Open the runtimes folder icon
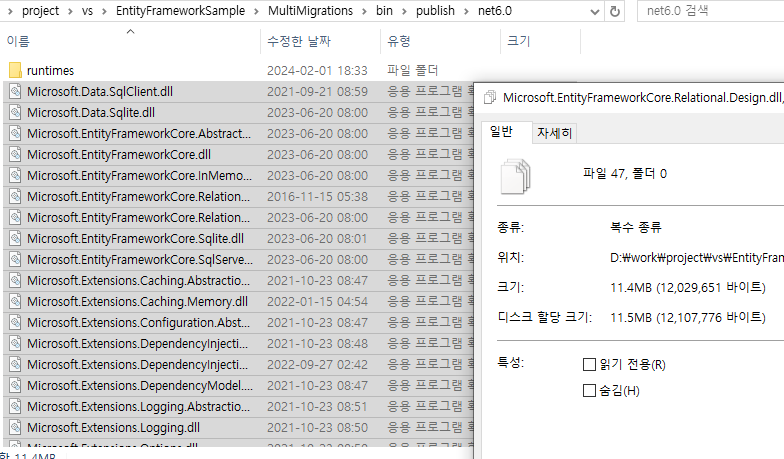The image size is (784, 459). [15, 70]
